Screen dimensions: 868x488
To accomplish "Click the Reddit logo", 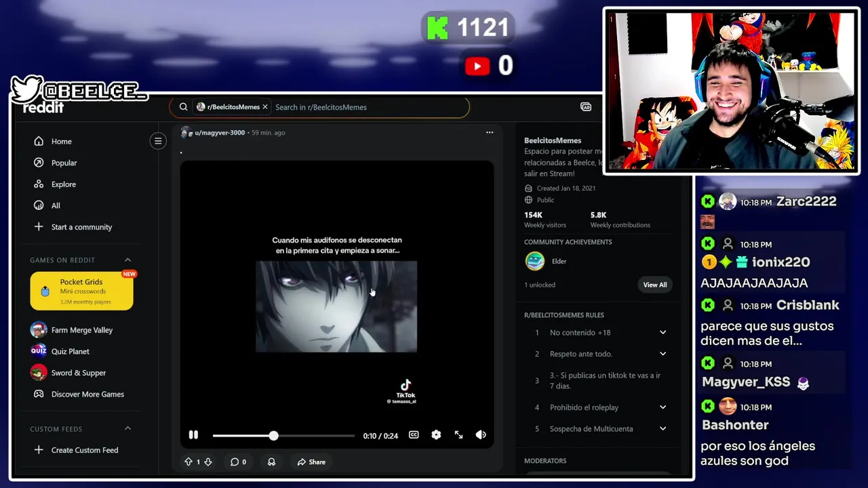I will [43, 108].
